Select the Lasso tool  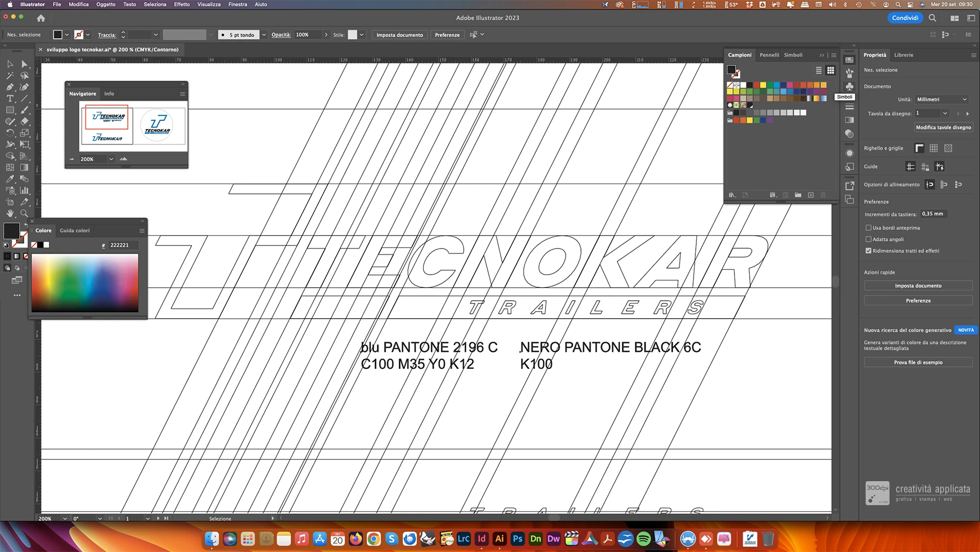coord(24,76)
